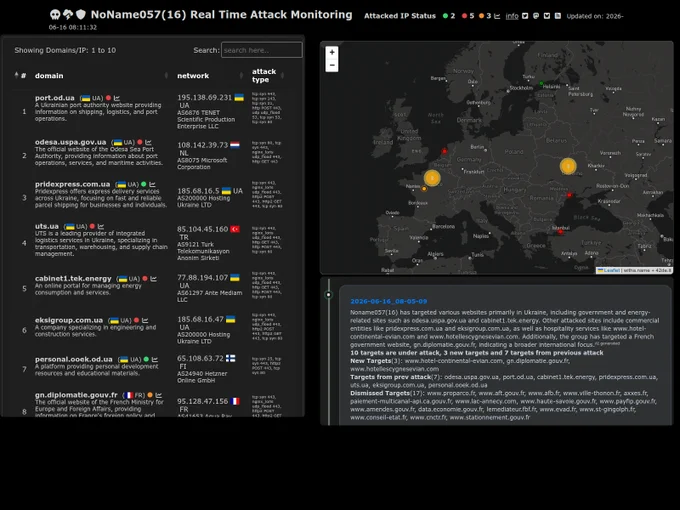This screenshot has width=680, height=510.
Task: Click the timeline circle marker beside report
Action: (329, 295)
